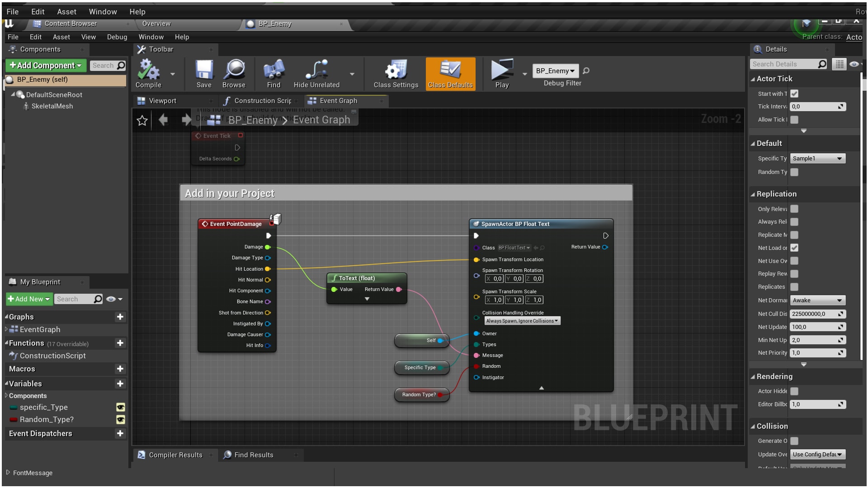
Task: Click Add New in My Blueprint
Action: click(28, 299)
